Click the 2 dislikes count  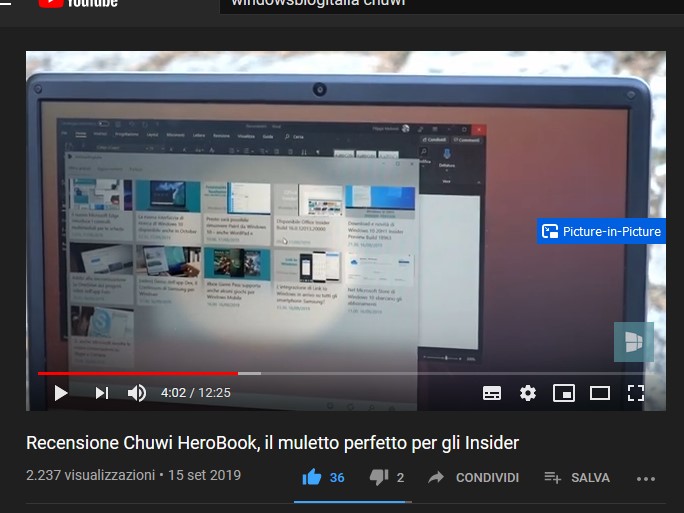point(400,478)
